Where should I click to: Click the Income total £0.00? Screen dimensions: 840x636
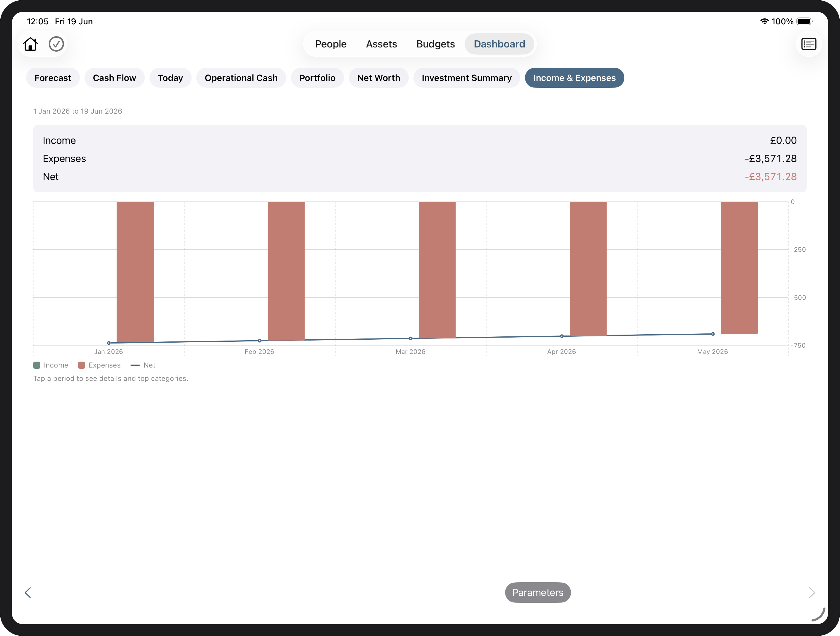tap(783, 141)
